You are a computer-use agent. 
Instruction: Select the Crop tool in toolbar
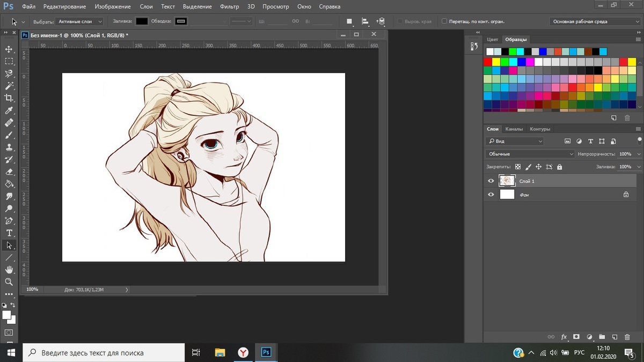coord(9,98)
